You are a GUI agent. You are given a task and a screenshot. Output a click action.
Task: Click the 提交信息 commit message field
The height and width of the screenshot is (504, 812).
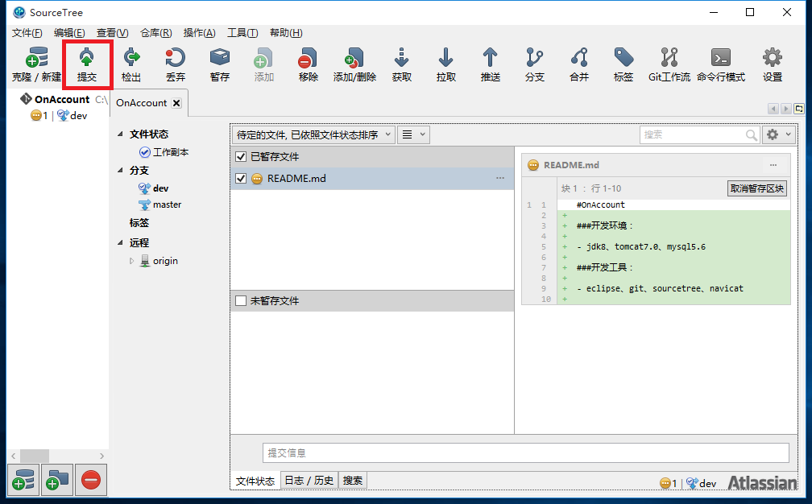(525, 452)
